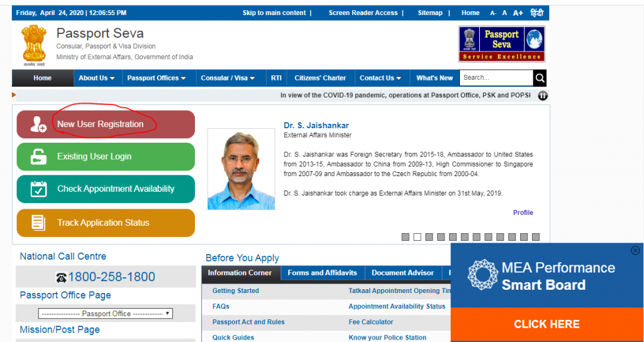Decrease font size with A- control
The width and height of the screenshot is (644, 342).
[x=493, y=13]
